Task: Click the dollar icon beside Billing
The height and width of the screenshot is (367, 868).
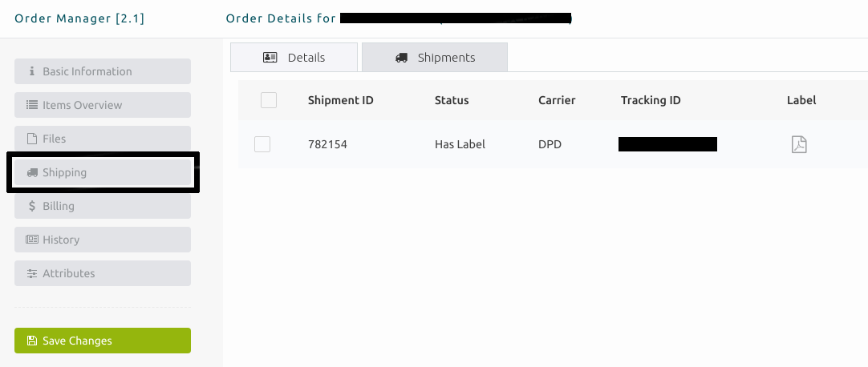Action: (32, 206)
